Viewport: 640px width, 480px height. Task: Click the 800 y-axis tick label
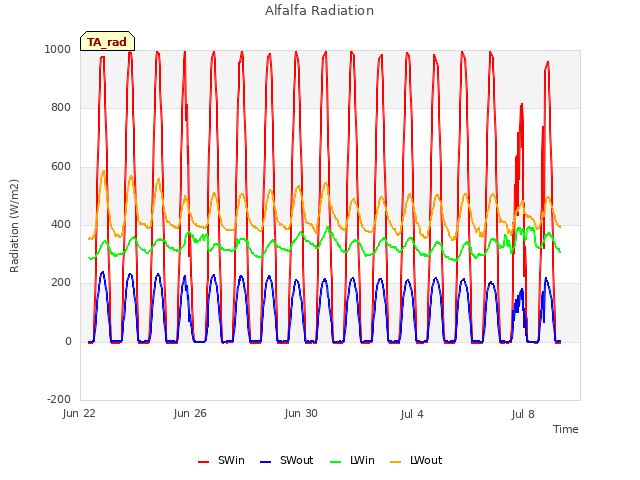pyautogui.click(x=61, y=108)
